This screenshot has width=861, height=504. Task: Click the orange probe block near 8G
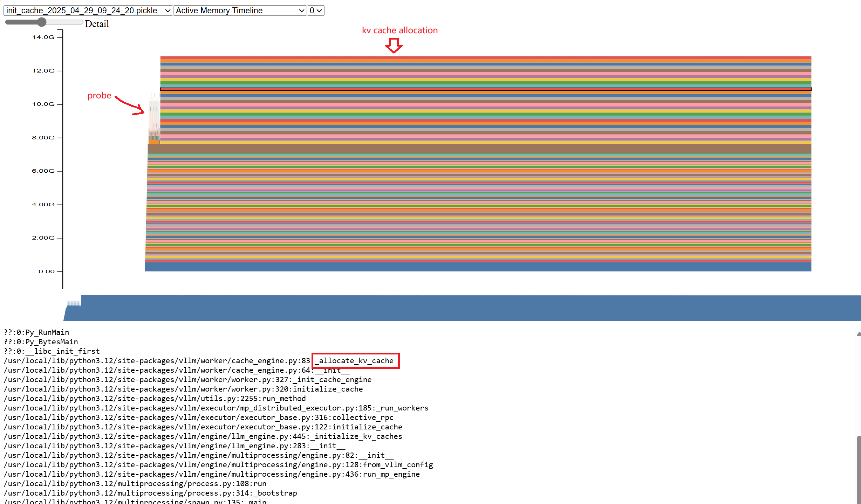click(153, 142)
